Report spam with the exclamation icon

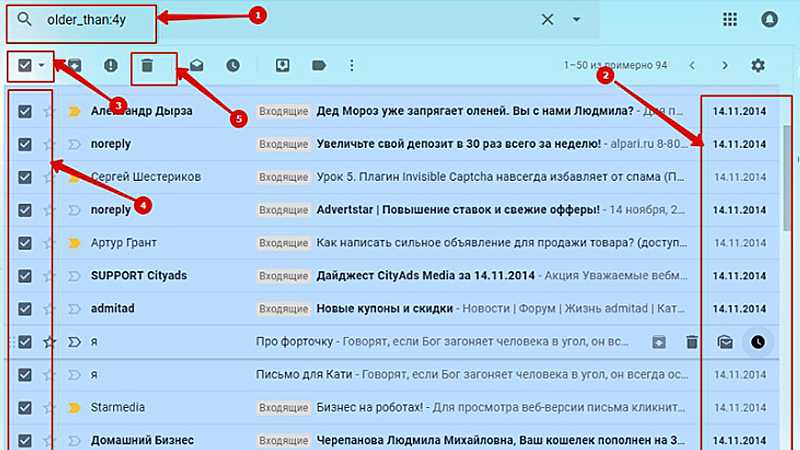pos(110,65)
